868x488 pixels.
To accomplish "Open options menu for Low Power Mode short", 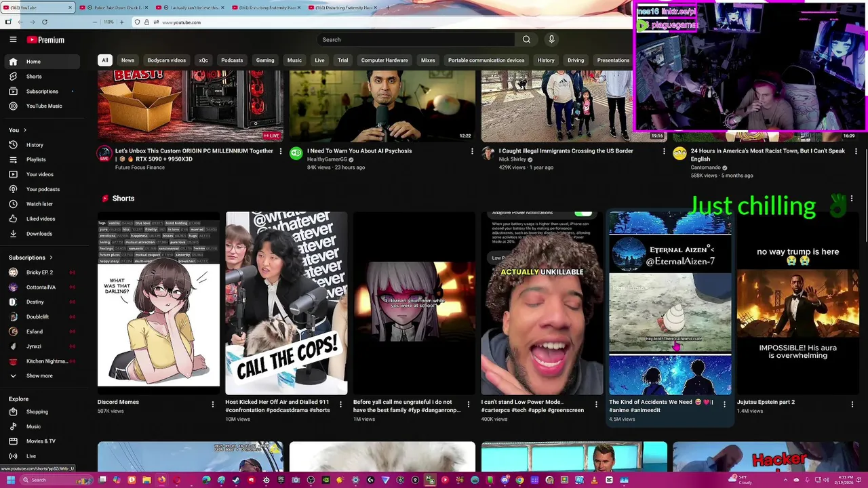I will (596, 405).
